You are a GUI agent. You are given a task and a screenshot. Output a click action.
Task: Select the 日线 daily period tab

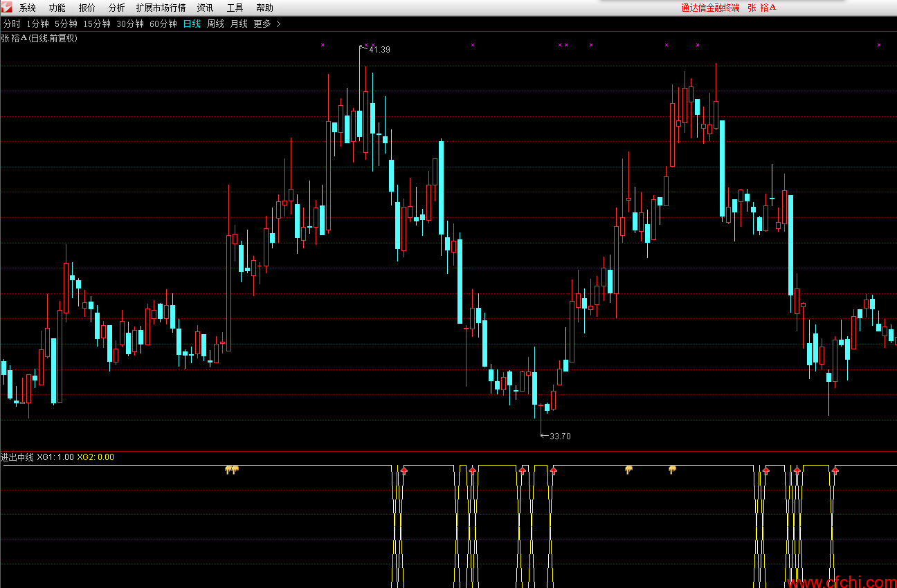coord(192,24)
